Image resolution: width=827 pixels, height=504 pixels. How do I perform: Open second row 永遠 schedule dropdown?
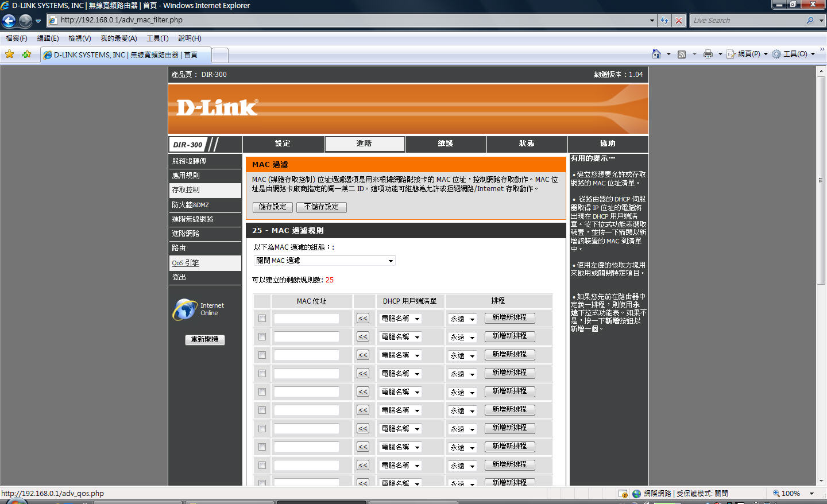pyautogui.click(x=462, y=338)
